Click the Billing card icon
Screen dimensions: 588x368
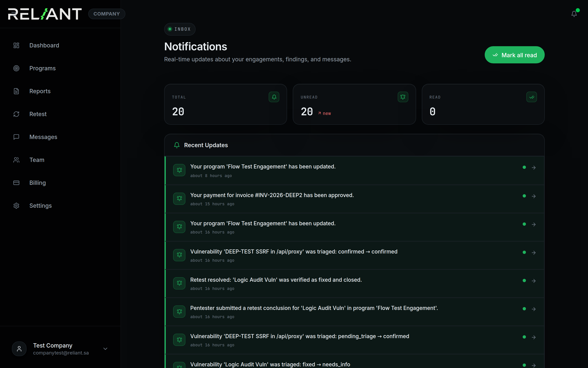[16, 183]
